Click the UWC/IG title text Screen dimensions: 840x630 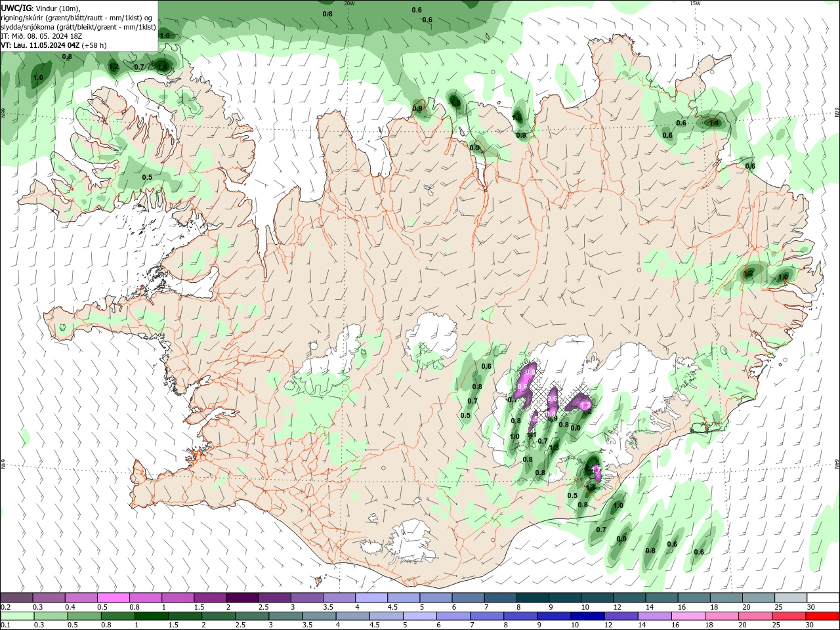click(x=15, y=8)
